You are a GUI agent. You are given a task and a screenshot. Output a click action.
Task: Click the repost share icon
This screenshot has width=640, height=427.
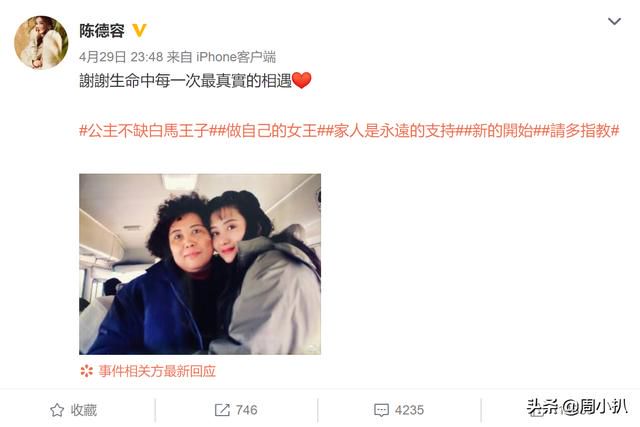222,410
